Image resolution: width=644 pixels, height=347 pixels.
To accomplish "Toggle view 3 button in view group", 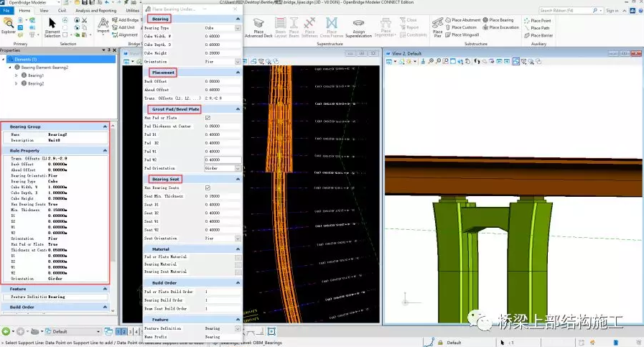I will tap(131, 331).
